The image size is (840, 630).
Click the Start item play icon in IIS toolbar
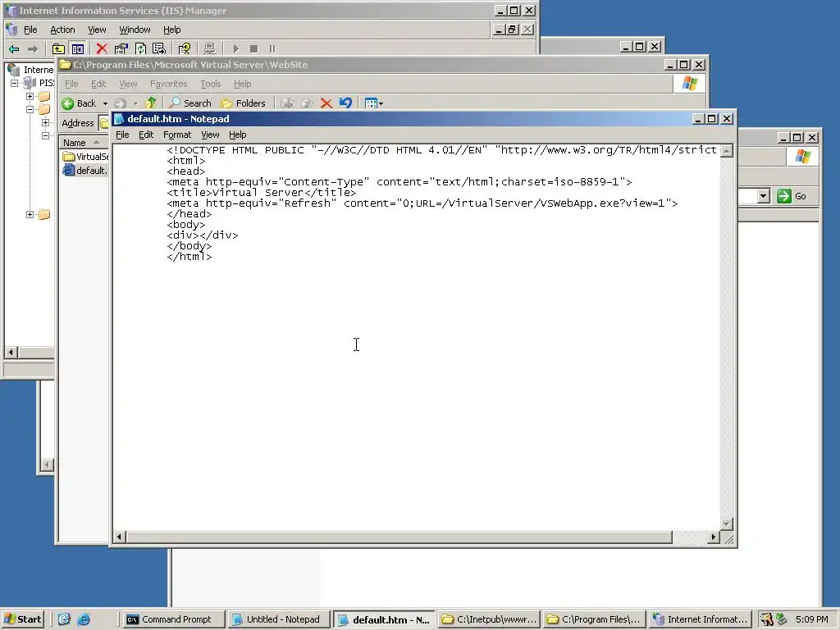point(235,48)
